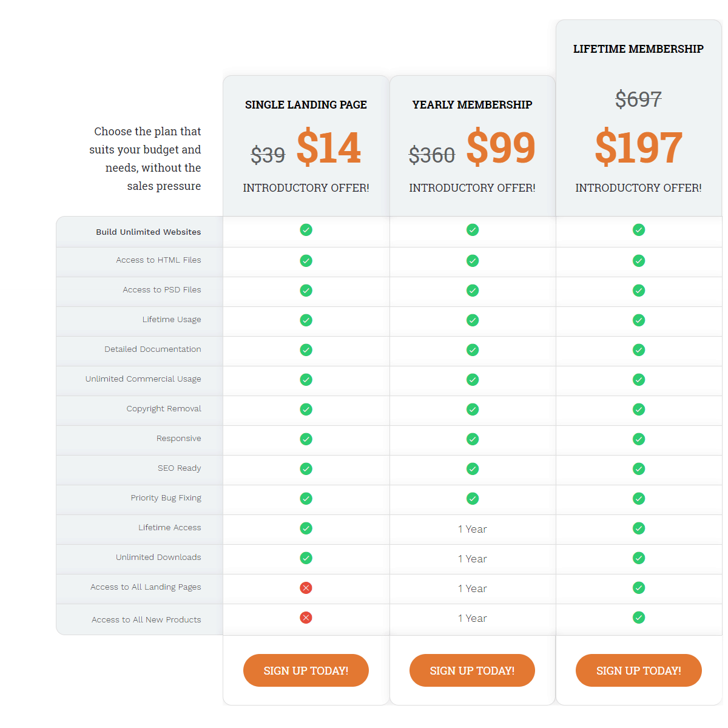Click the 1 Year label for Lifetime Access
The image size is (728, 728).
point(472,529)
